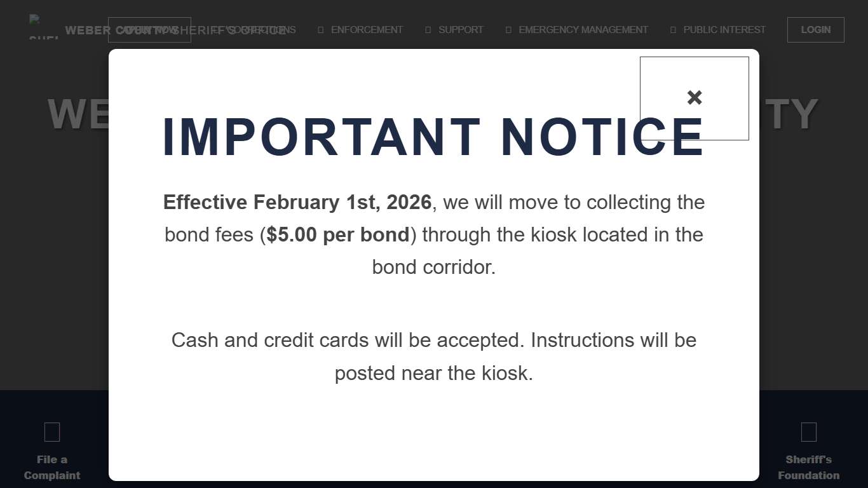This screenshot has width=868, height=488.
Task: Click the icon before Emergency Management
Action: [x=508, y=30]
